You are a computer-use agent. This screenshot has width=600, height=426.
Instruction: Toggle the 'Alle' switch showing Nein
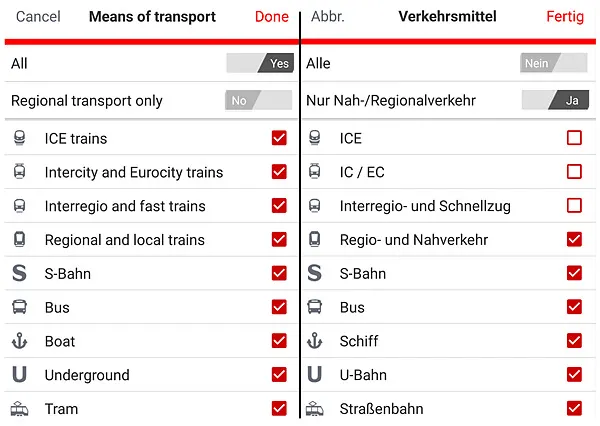[553, 63]
